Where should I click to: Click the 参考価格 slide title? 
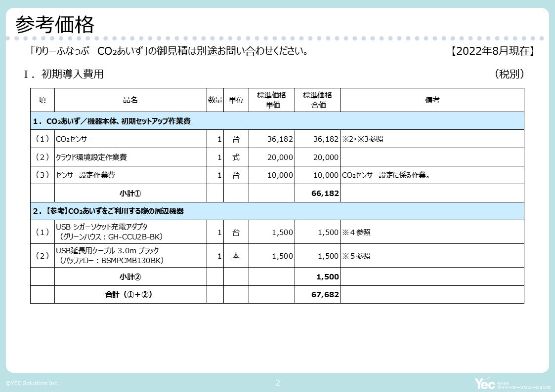(x=55, y=24)
